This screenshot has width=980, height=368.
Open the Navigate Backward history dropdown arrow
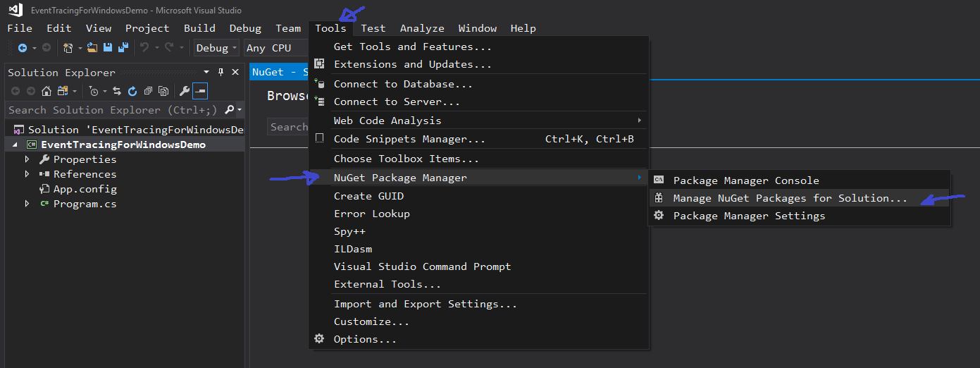coord(34,48)
